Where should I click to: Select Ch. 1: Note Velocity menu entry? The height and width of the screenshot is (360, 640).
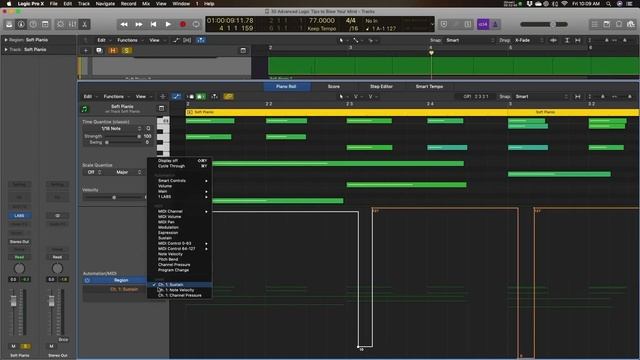click(180, 290)
